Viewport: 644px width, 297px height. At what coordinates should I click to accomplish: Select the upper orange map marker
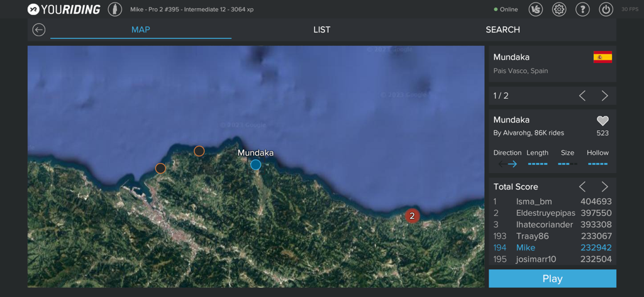pos(199,151)
